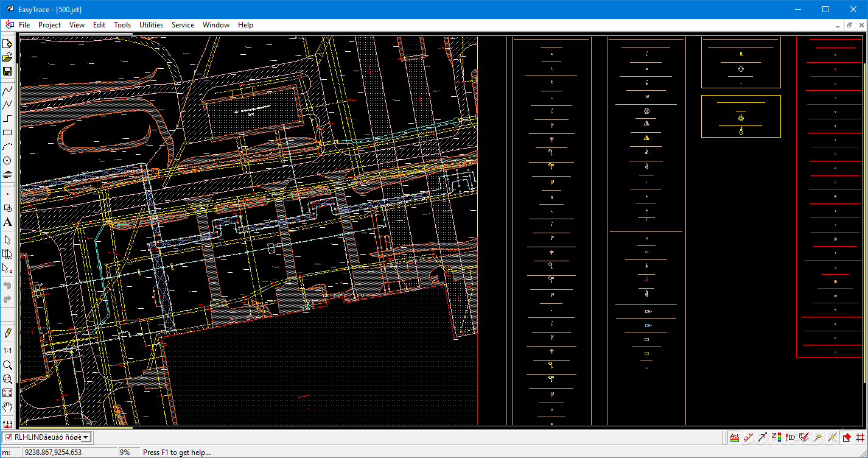The image size is (868, 458).
Task: Open the RLHLIN layer dropdown list
Action: click(x=86, y=437)
